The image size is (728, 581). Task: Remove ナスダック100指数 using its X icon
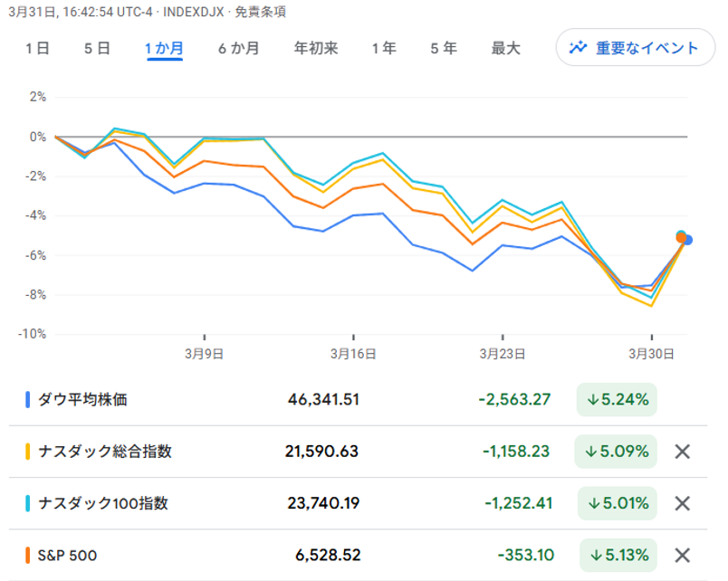click(684, 503)
